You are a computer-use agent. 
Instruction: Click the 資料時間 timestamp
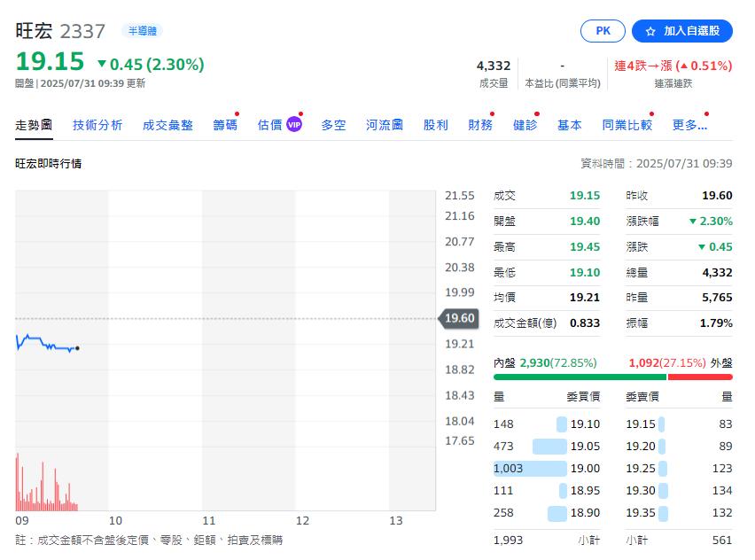(x=657, y=164)
